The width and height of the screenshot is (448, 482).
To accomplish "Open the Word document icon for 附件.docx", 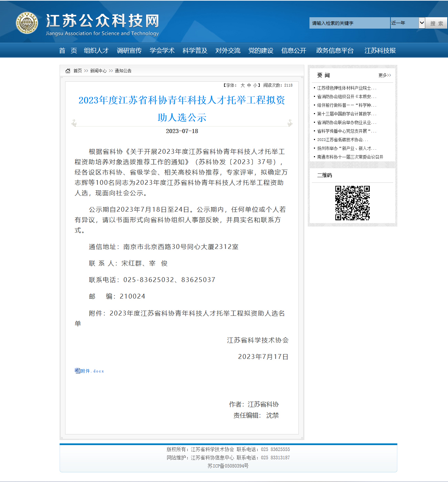I will click(78, 371).
